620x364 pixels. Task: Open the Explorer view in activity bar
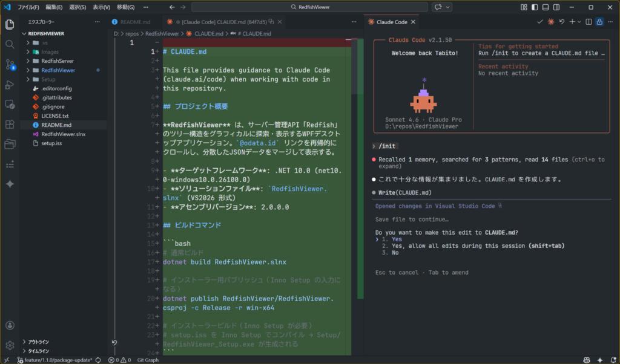(10, 24)
